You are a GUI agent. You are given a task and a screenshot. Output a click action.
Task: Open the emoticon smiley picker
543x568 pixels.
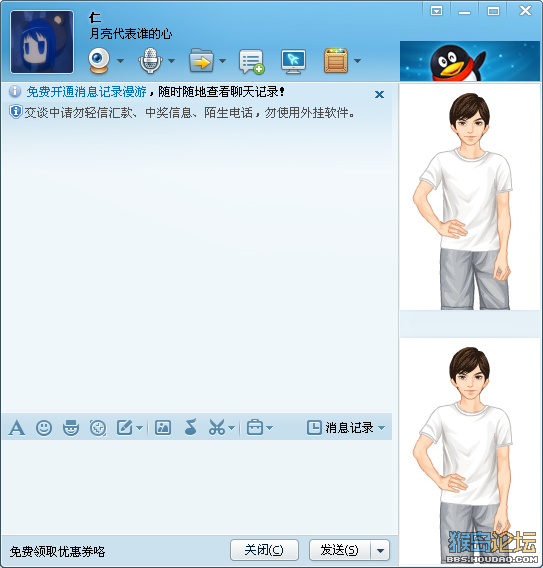pyautogui.click(x=44, y=428)
